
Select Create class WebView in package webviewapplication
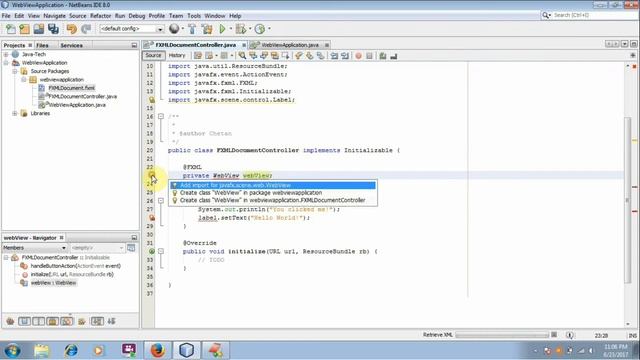pos(273,193)
